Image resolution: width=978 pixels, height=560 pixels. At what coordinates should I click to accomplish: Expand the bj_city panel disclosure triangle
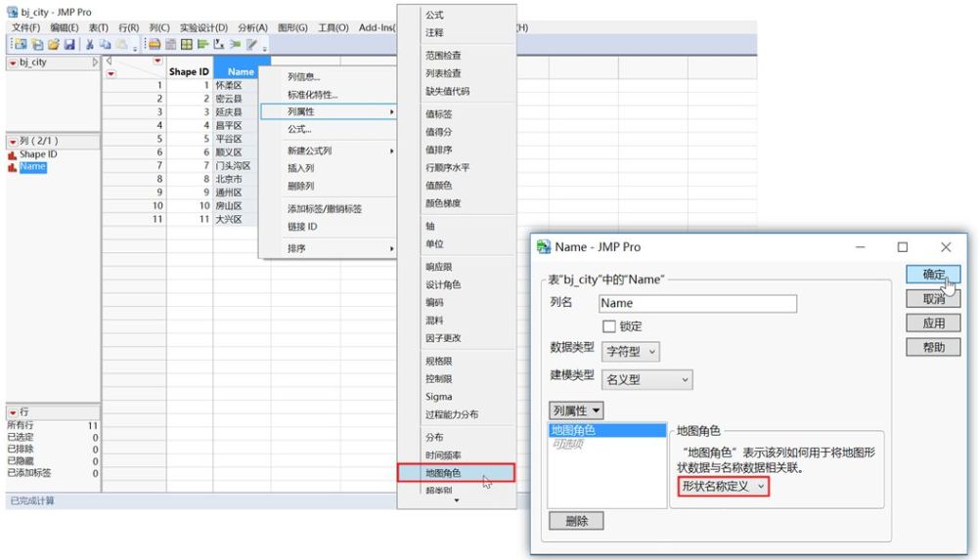[x=95, y=63]
